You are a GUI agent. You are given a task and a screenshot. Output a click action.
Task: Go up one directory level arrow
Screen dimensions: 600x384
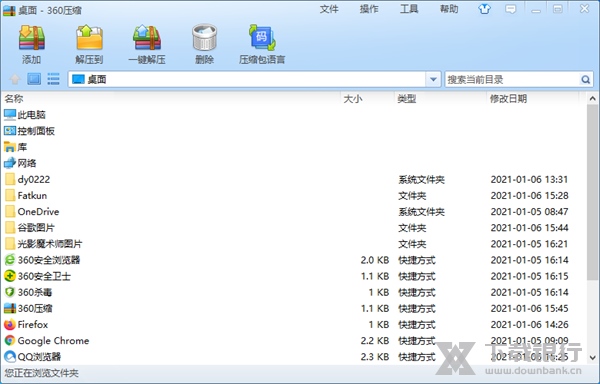pyautogui.click(x=15, y=79)
